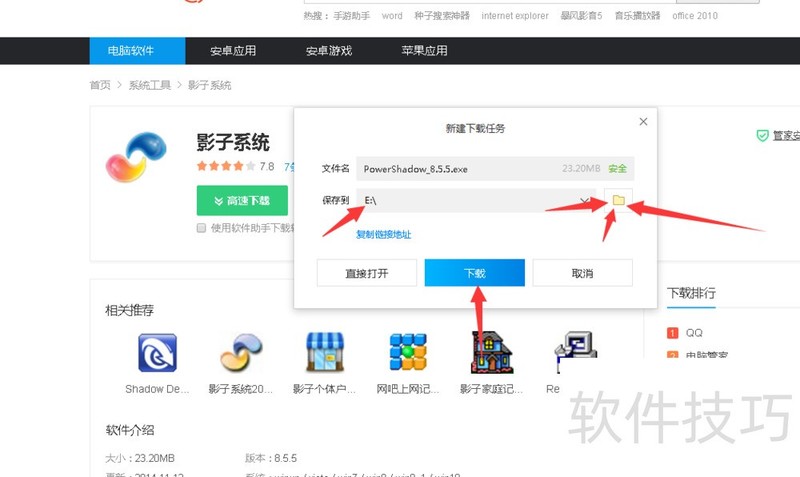The image size is (800, 477).
Task: Select the 苹果应用 navigation tab
Action: (424, 51)
